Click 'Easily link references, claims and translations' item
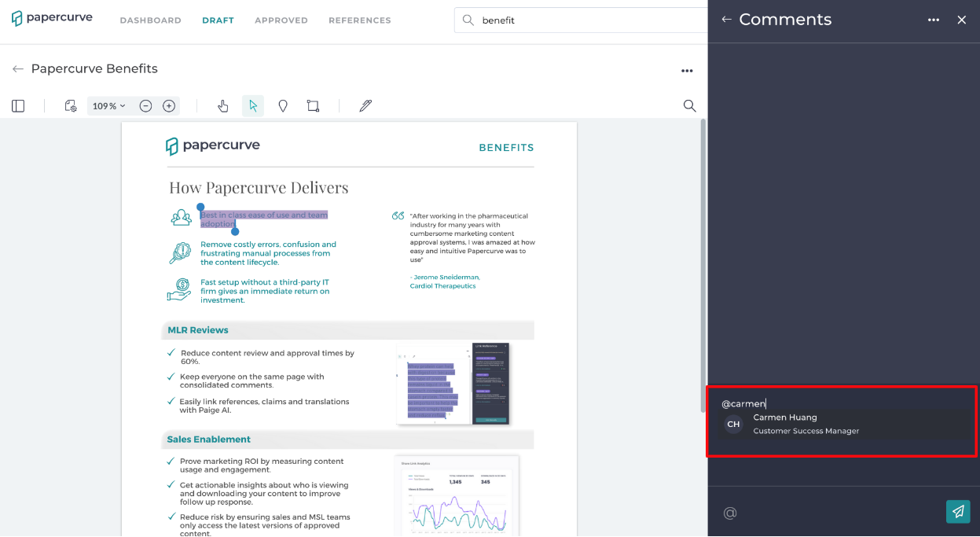 point(264,406)
